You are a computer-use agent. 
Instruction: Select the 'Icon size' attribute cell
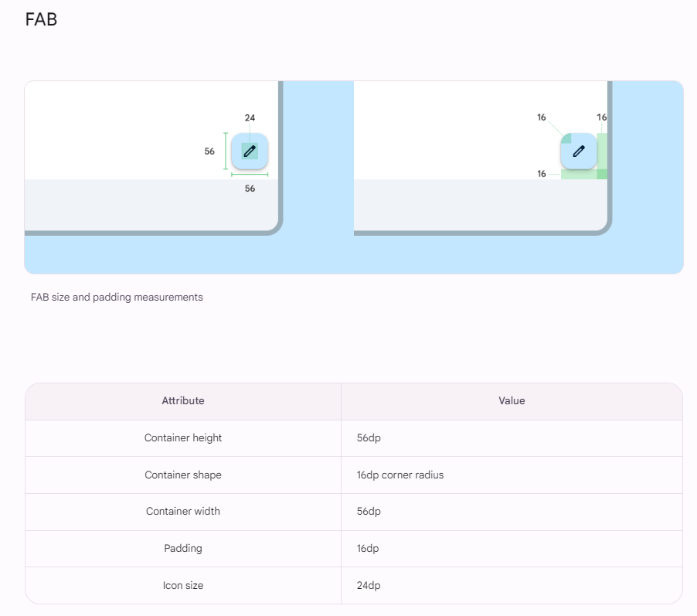(x=183, y=585)
